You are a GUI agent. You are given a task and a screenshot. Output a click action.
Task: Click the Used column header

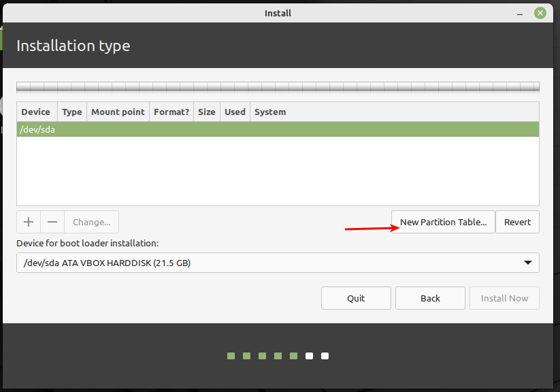pyautogui.click(x=235, y=112)
